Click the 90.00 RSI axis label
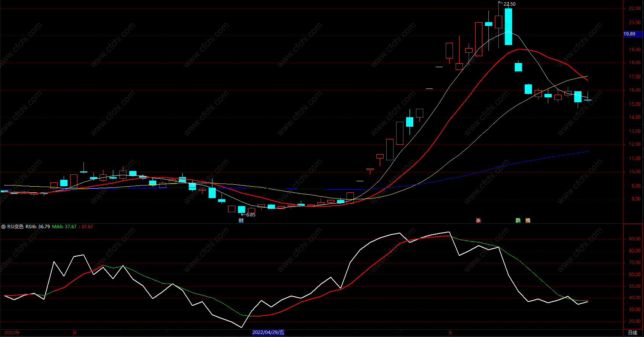Screen dimensions: 644x337 pos(635,239)
